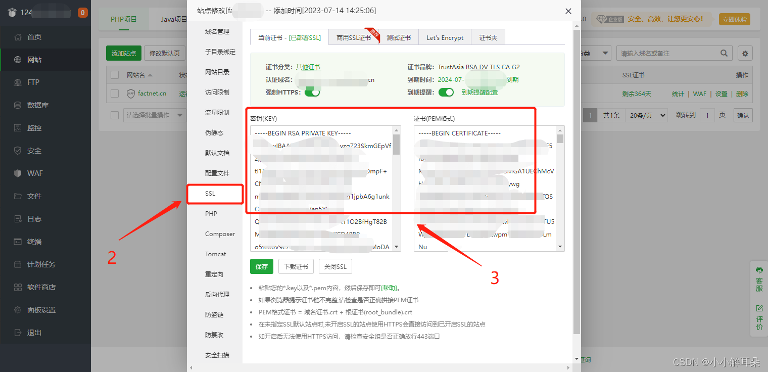Open PHP in dialog menu
768x372 pixels.
pyautogui.click(x=212, y=214)
